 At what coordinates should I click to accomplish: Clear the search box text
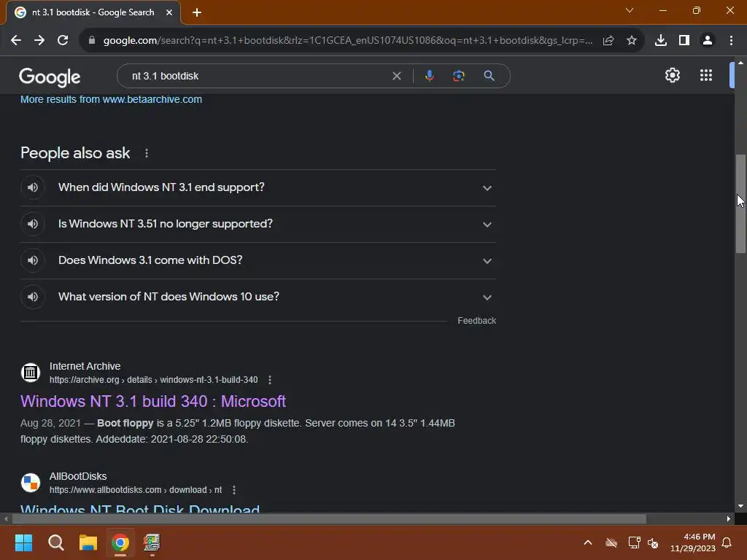click(x=396, y=76)
